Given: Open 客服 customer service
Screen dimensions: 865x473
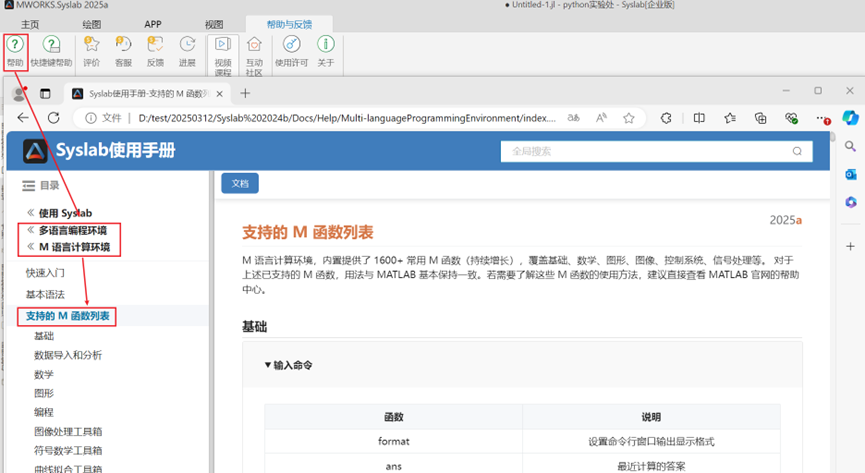Looking at the screenshot, I should [123, 51].
